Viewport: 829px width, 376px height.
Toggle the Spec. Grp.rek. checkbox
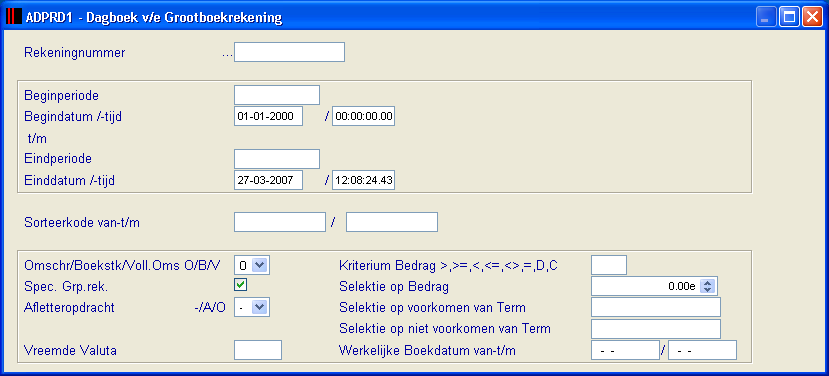tap(241, 285)
